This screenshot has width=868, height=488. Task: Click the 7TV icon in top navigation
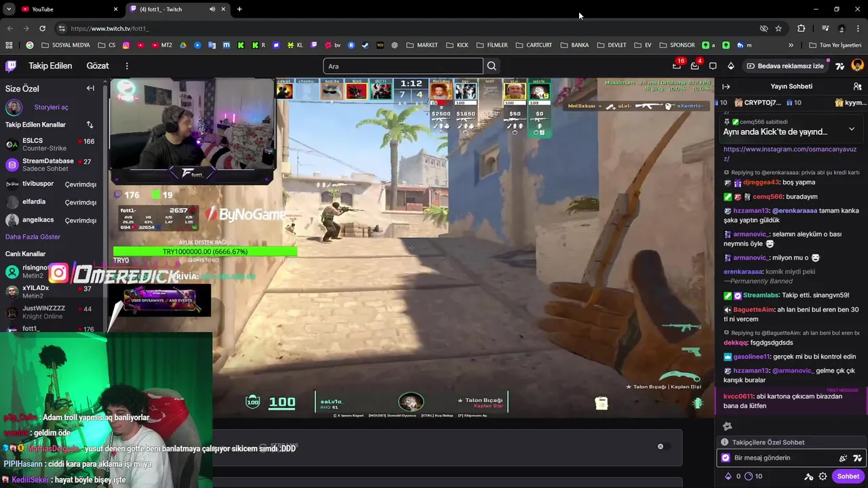coord(840,66)
